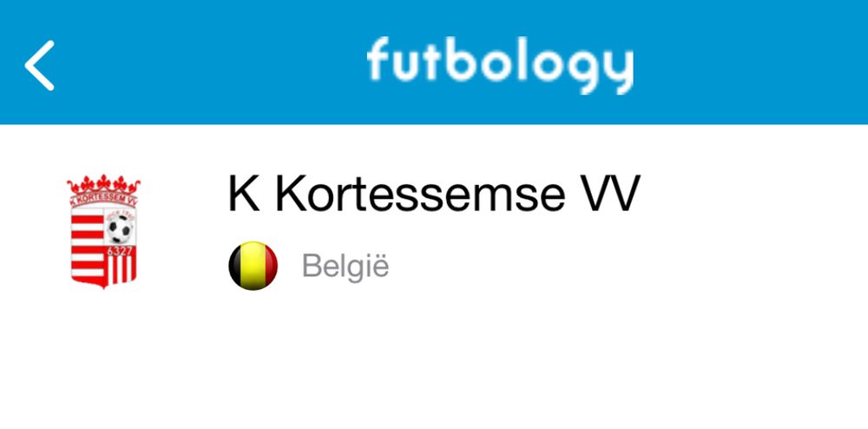
Task: Click the leading K in the club name
Action: tap(244, 193)
